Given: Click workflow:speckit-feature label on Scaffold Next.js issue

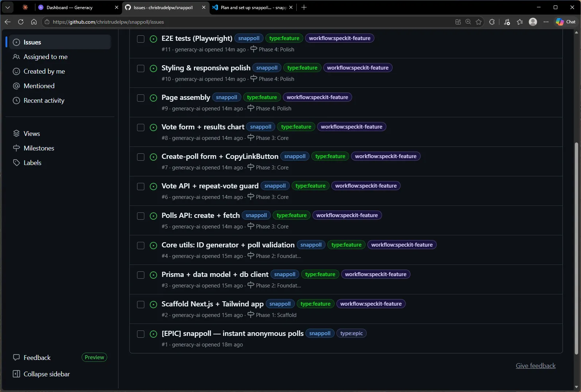Looking at the screenshot, I should [371, 304].
